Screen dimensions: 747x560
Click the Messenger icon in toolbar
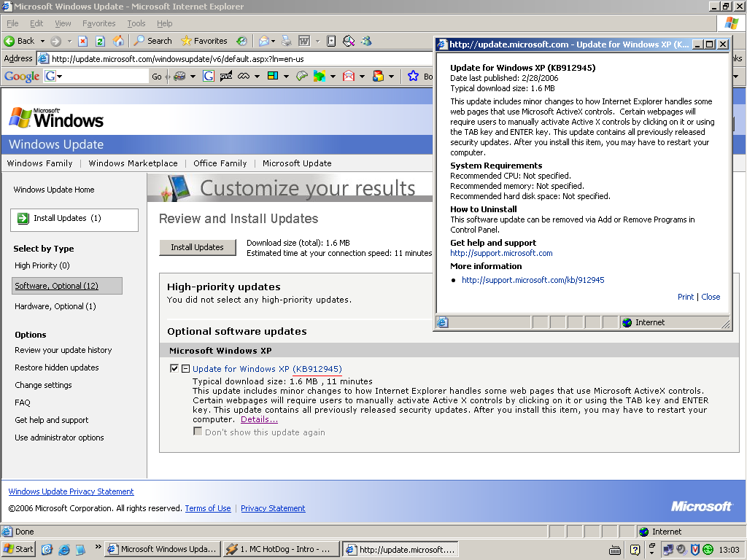[366, 41]
